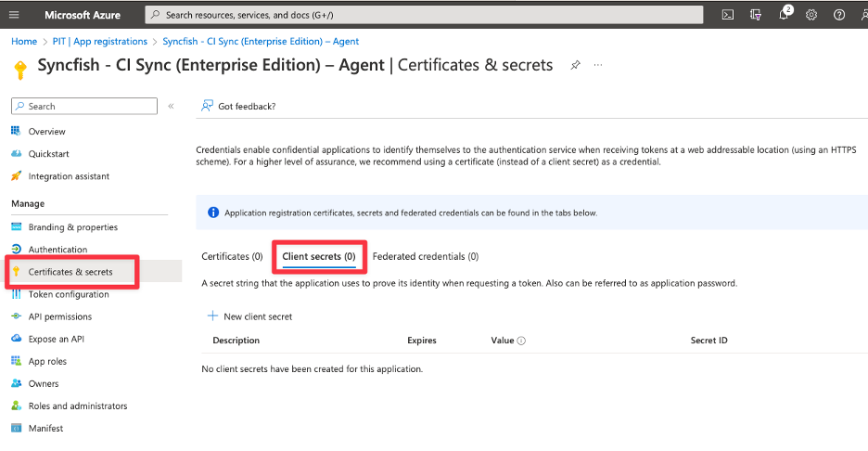The width and height of the screenshot is (868, 451).
Task: Open Expose an API menu item
Action: 57,339
